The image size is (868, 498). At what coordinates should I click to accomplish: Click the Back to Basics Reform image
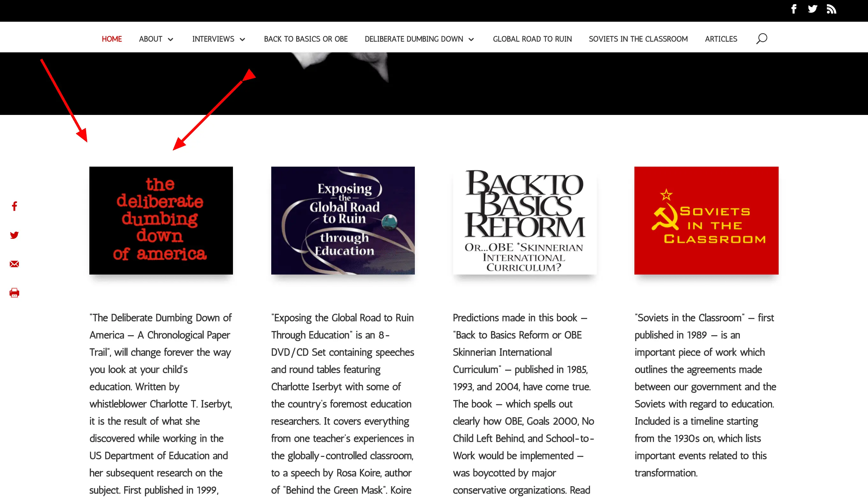click(525, 221)
